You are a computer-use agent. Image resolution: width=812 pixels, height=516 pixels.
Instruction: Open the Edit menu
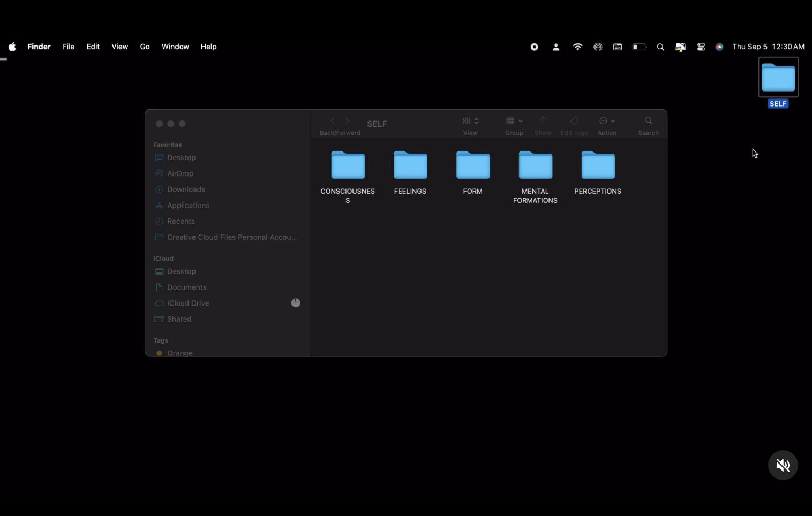pyautogui.click(x=93, y=47)
